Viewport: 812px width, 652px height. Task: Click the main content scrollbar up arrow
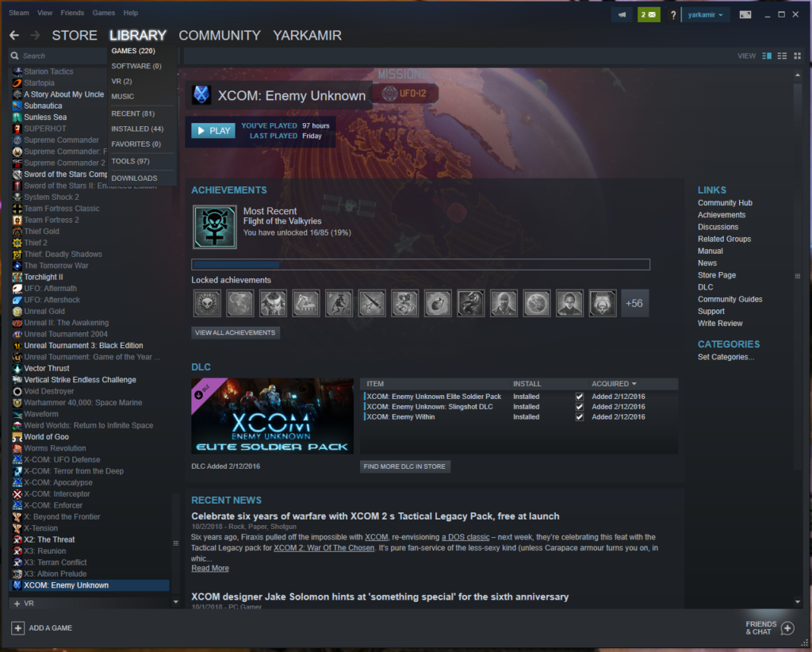click(x=798, y=75)
